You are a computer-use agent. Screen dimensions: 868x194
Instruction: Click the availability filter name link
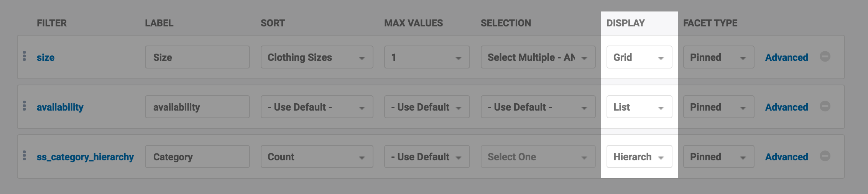[x=60, y=107]
